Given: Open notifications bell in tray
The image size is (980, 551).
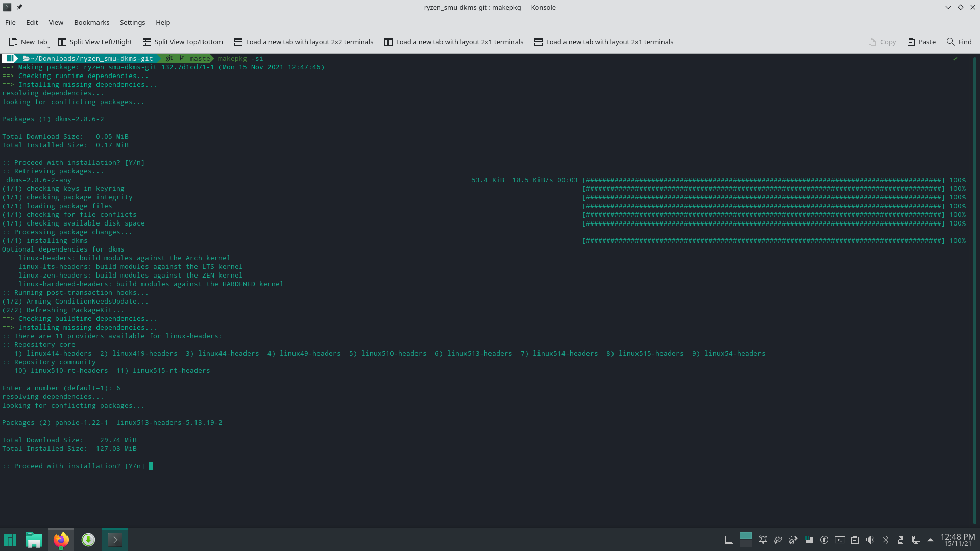Looking at the screenshot, I should point(763,540).
